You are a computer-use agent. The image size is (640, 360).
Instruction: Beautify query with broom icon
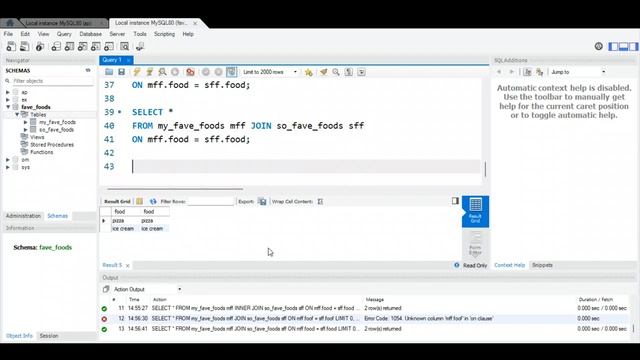[x=323, y=72]
